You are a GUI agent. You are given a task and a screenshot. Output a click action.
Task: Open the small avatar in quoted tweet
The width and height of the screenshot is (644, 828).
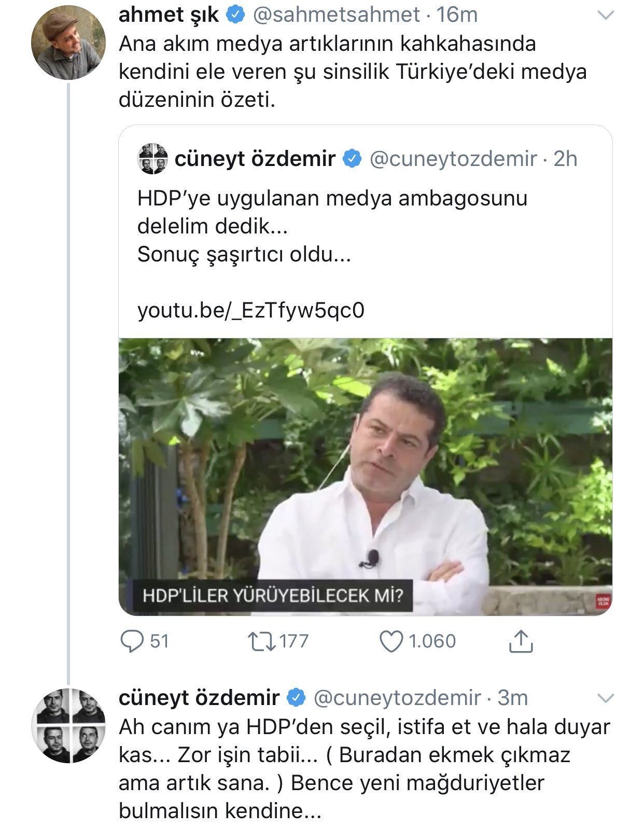click(153, 158)
